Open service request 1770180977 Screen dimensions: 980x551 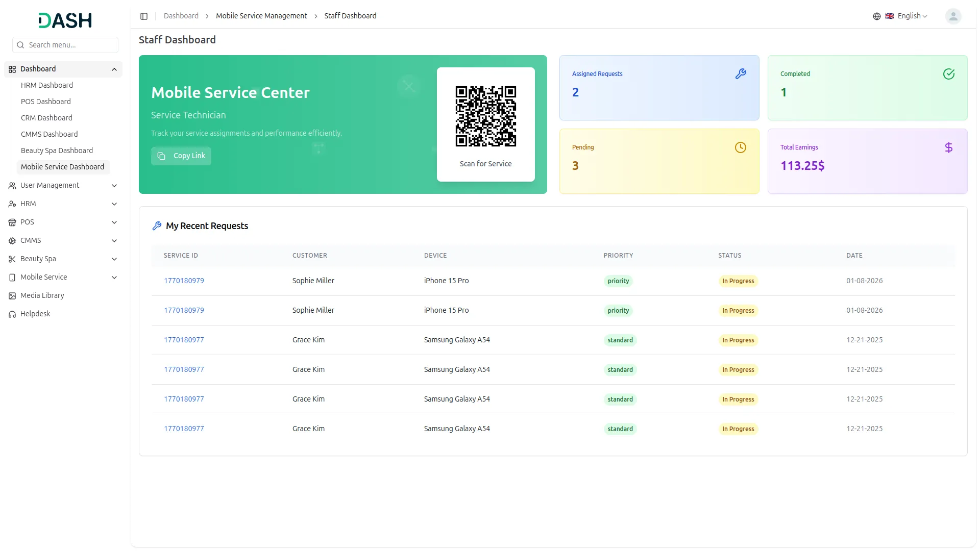[184, 340]
